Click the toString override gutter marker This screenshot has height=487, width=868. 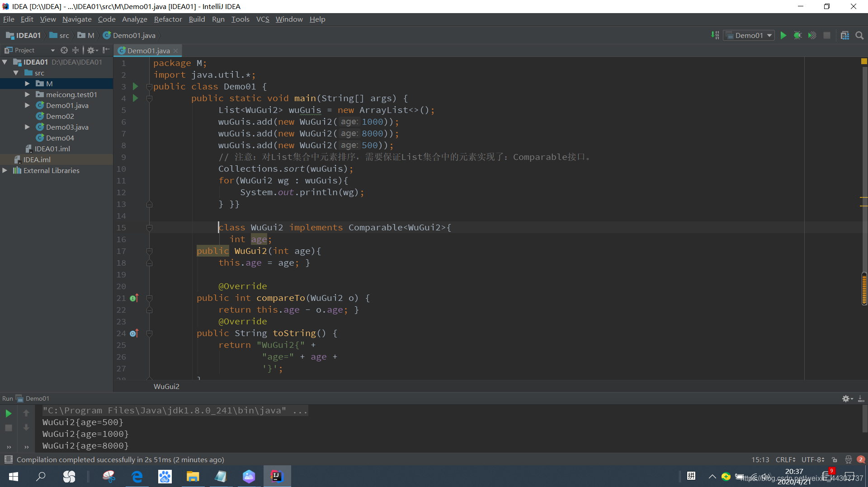[134, 333]
